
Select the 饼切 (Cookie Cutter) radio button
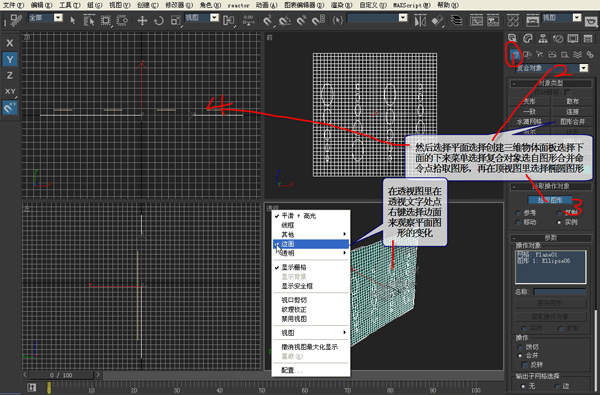click(520, 347)
